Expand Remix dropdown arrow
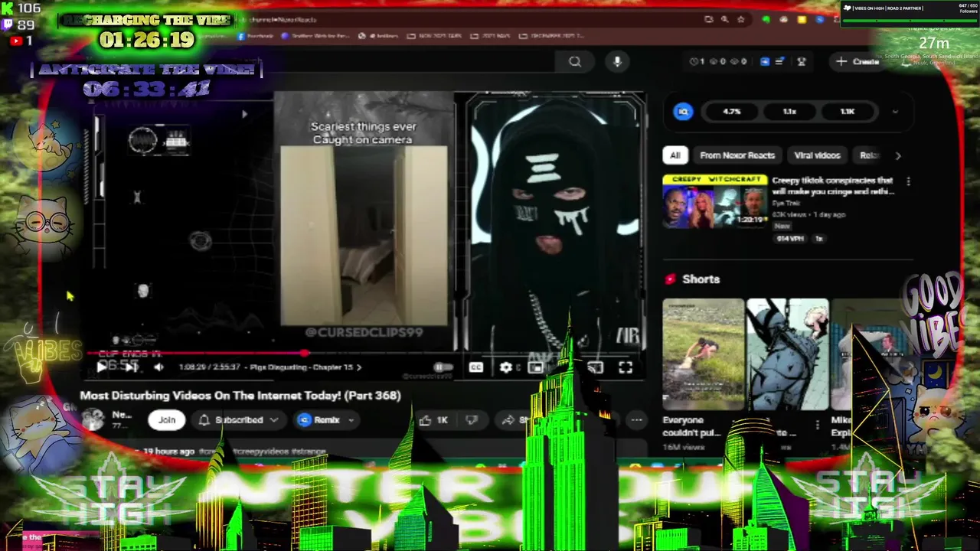Screen dimensions: 980x551 tap(351, 419)
